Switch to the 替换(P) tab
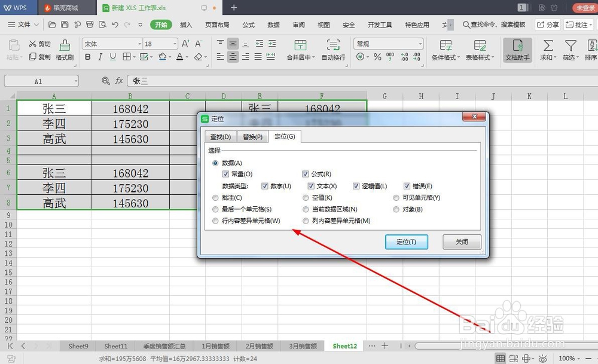This screenshot has height=364, width=598. click(252, 136)
